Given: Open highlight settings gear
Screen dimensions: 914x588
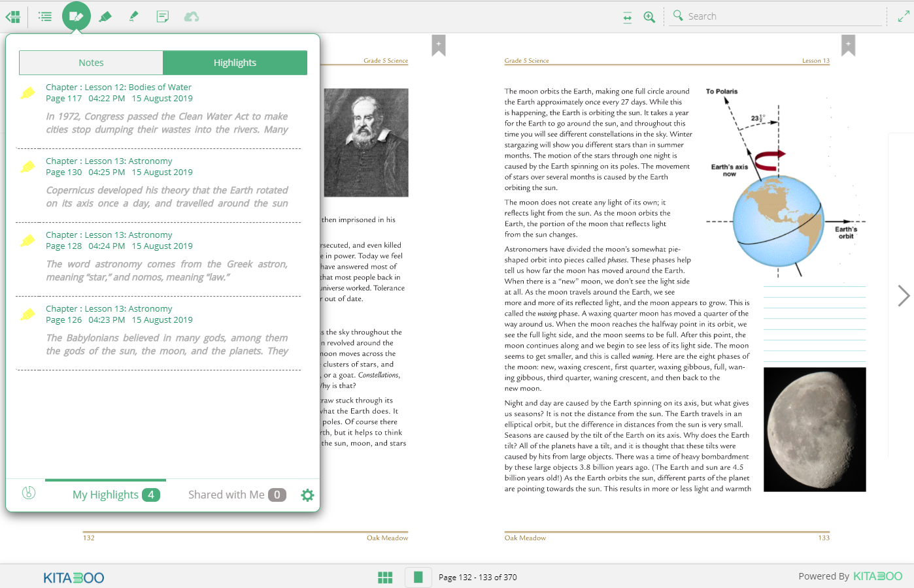Looking at the screenshot, I should click(x=307, y=495).
